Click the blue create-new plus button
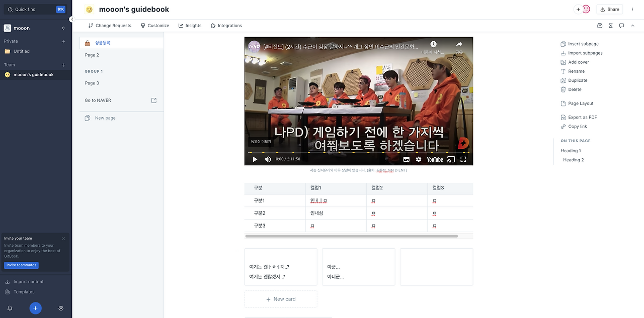Image resolution: width=644 pixels, height=318 pixels. [x=35, y=308]
